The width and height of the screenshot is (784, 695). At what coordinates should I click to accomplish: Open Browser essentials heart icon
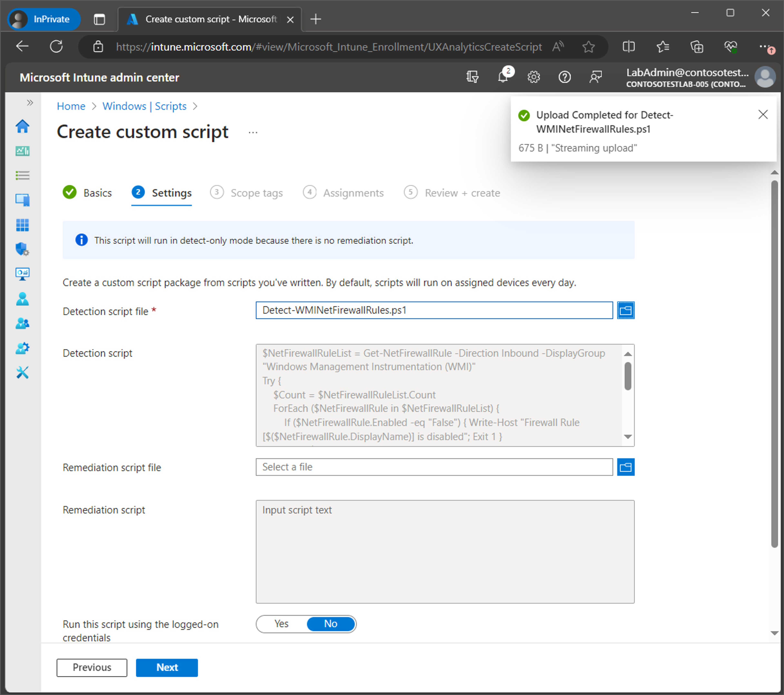pos(731,47)
